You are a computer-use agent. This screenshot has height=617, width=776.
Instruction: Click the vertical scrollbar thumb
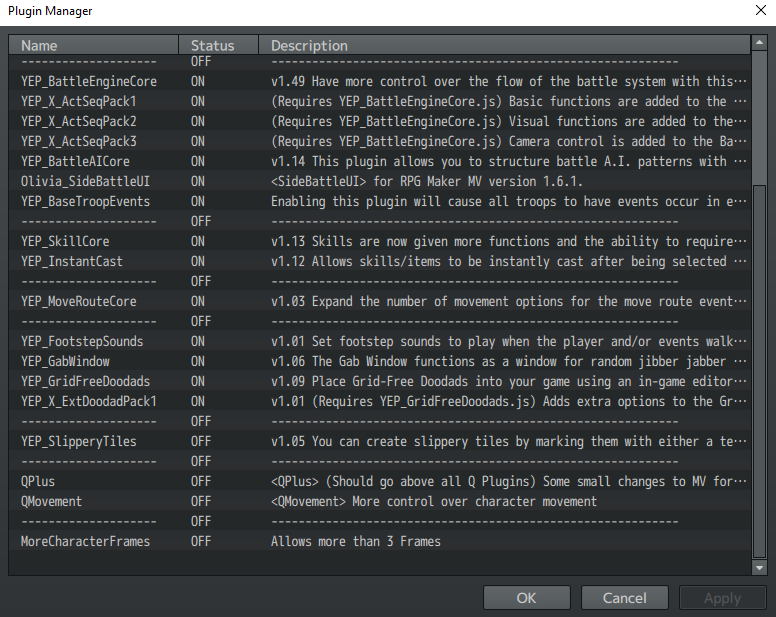pyautogui.click(x=759, y=371)
